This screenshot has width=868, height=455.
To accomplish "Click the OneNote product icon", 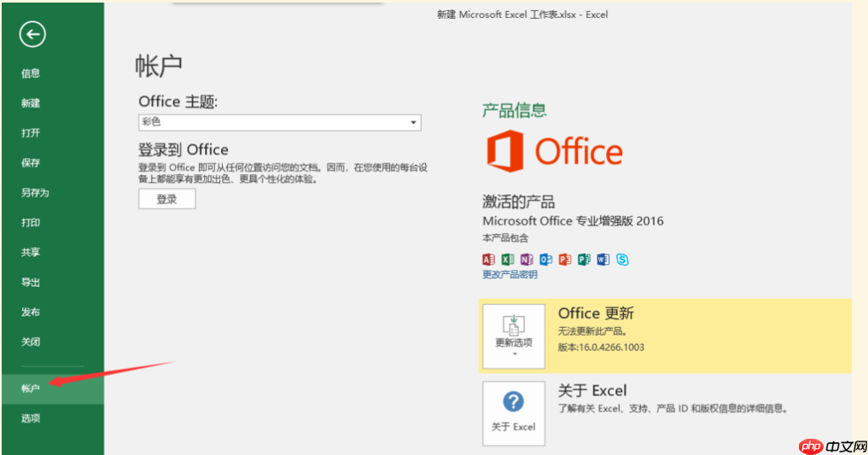I will 527,260.
